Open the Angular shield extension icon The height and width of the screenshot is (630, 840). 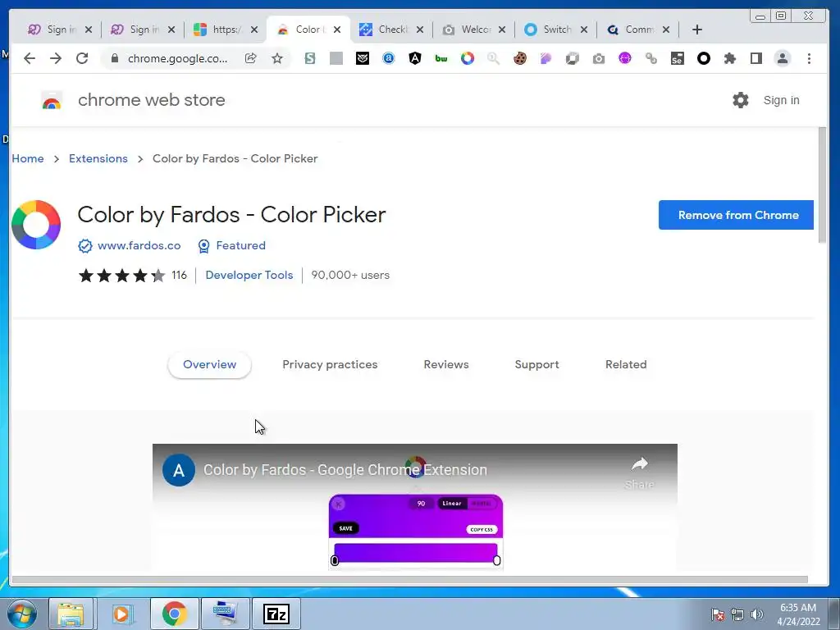pos(414,58)
